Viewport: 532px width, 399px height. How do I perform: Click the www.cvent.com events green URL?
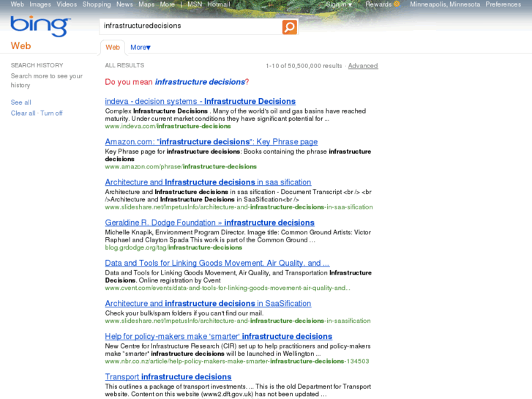point(228,288)
